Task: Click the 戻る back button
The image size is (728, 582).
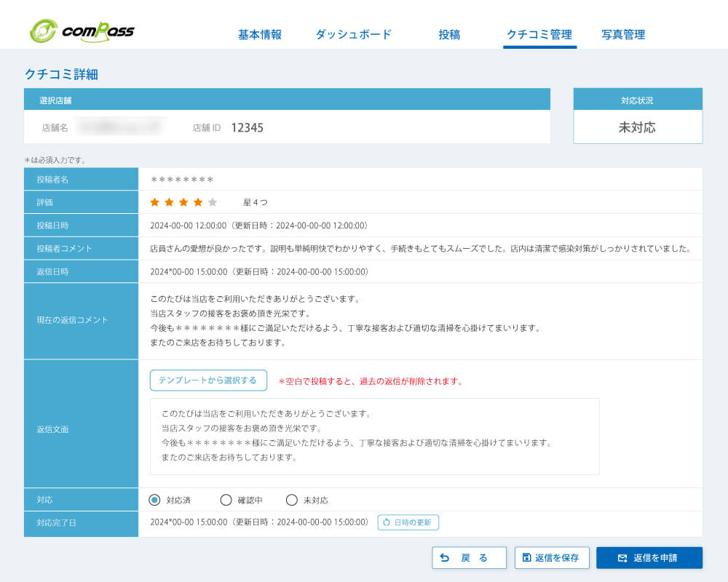Action: pos(469,557)
